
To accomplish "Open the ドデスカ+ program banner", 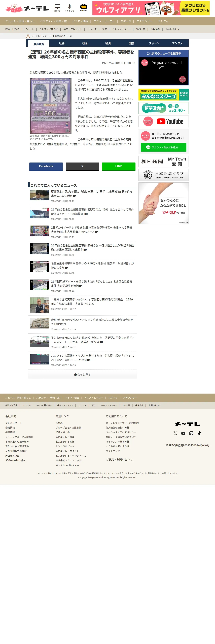I will click(x=163, y=108).
